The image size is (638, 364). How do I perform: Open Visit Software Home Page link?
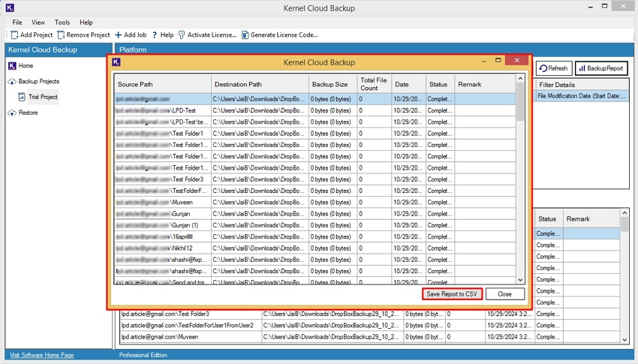coord(42,355)
